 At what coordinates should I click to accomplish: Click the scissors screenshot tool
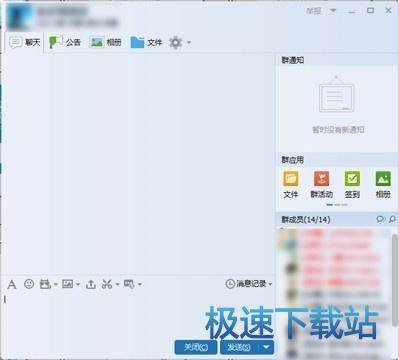pos(107,284)
